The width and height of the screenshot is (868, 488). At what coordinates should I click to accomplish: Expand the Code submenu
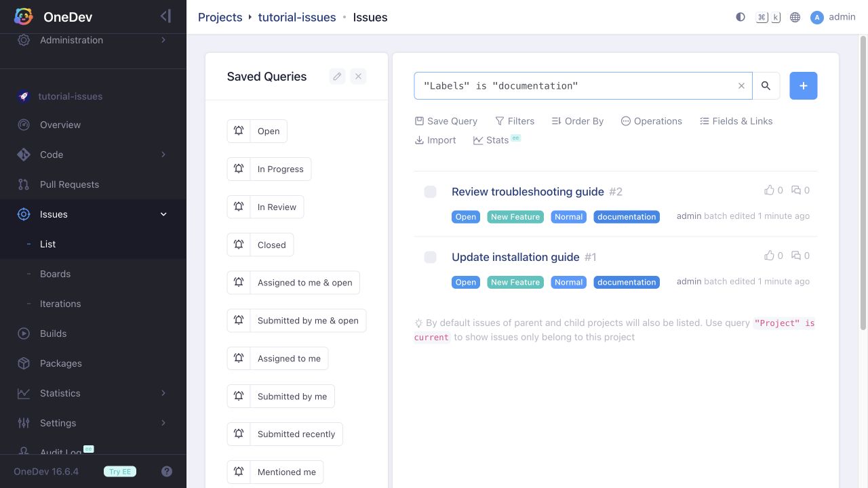click(x=163, y=155)
